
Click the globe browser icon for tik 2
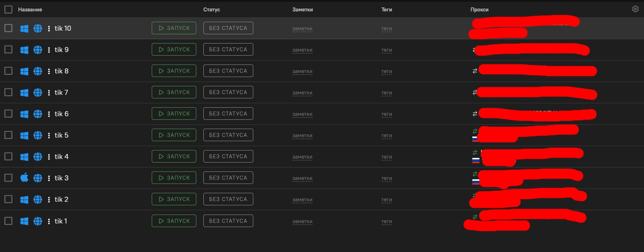[x=38, y=200]
